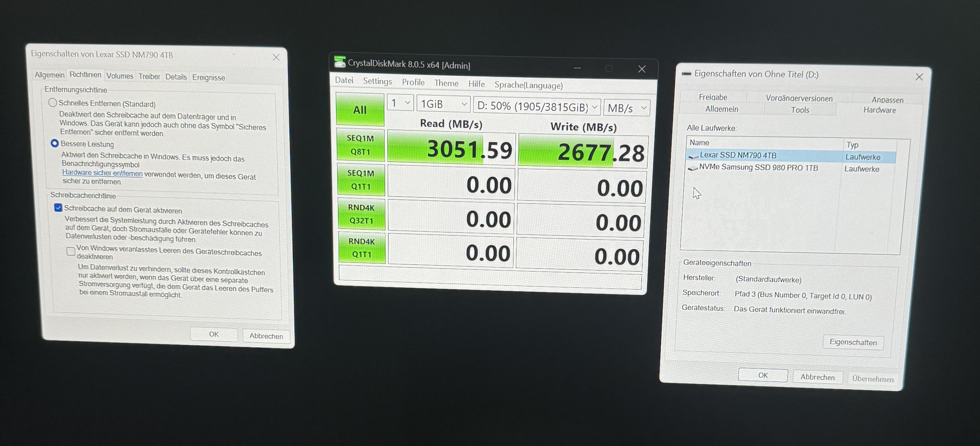The image size is (980, 446).
Task: Open the test count dropdown showing 1
Action: (400, 103)
